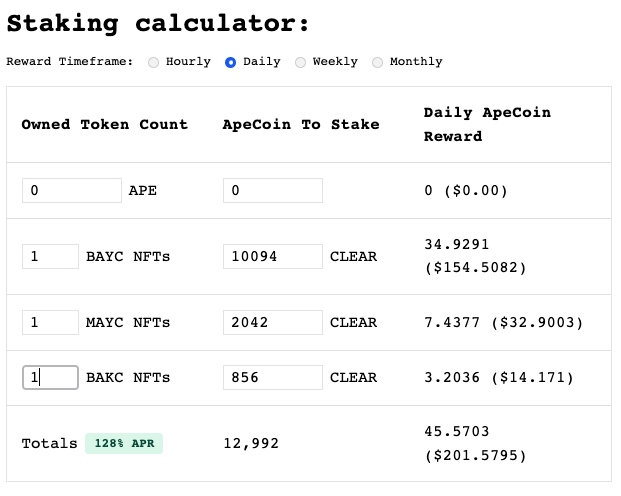Click the total staked value 12,992

[251, 443]
